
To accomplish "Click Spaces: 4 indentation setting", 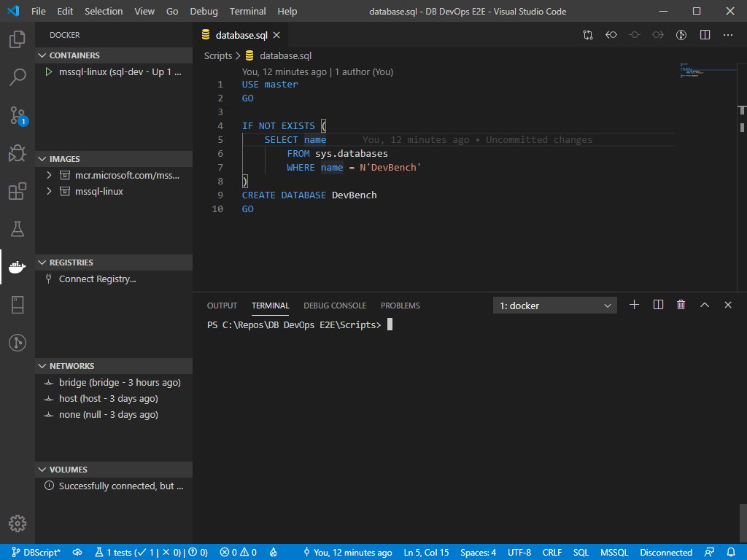I will 478,553.
